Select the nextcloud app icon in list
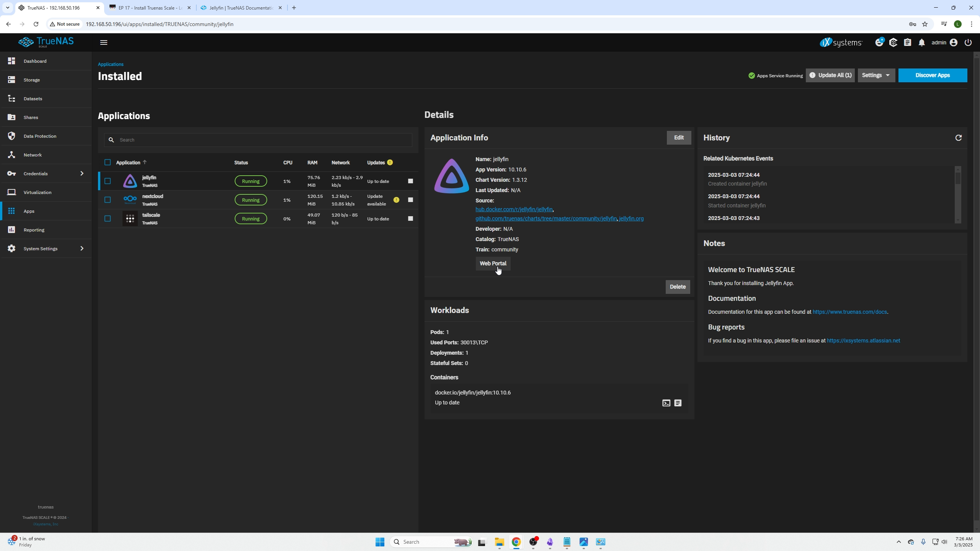Viewport: 980px width, 551px height. click(x=130, y=200)
